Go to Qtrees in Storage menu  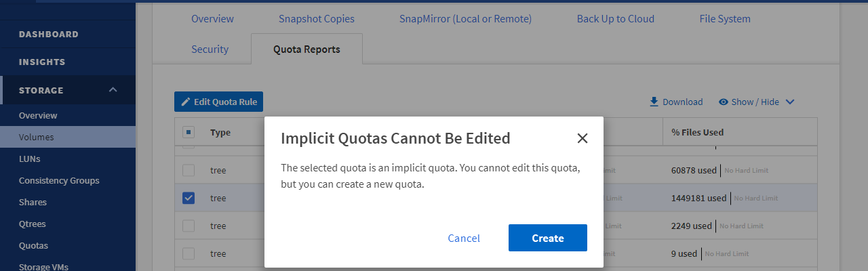33,224
